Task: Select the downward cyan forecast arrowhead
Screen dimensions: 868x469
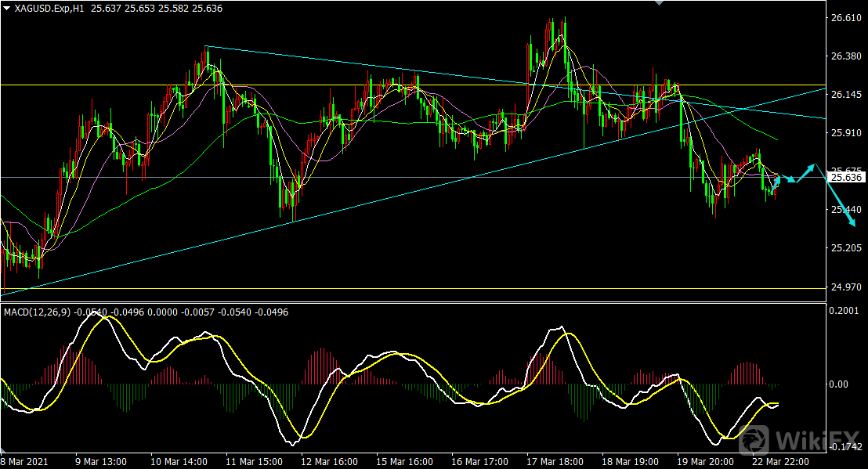Action: tap(852, 225)
